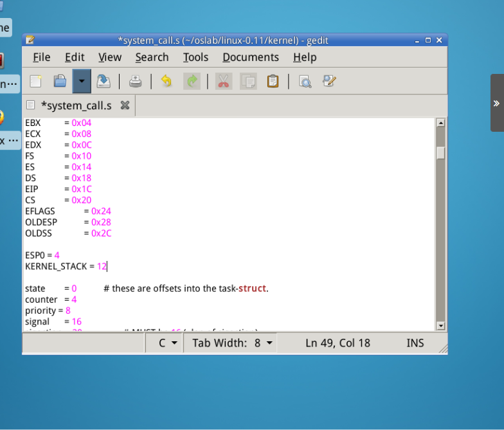This screenshot has height=430, width=504.
Task: Undo the last edit with the toolbar arrow
Action: [166, 82]
